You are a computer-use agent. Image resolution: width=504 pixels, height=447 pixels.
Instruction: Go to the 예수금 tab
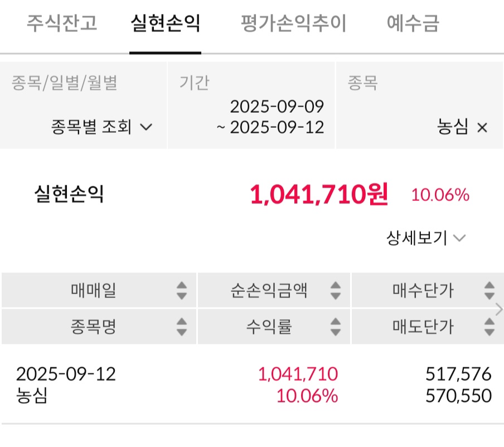[x=413, y=24]
